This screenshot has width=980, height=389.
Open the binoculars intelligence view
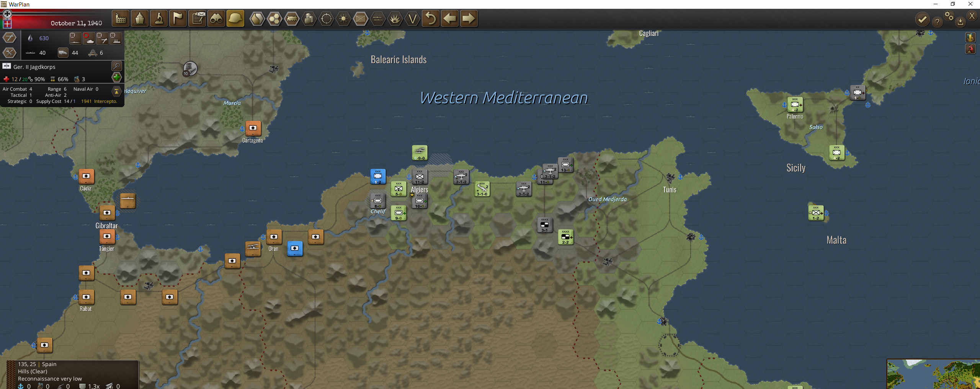click(216, 18)
